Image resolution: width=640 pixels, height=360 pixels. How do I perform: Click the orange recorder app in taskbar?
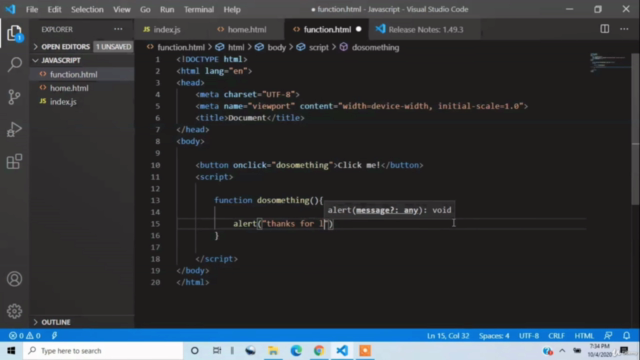[x=365, y=351]
